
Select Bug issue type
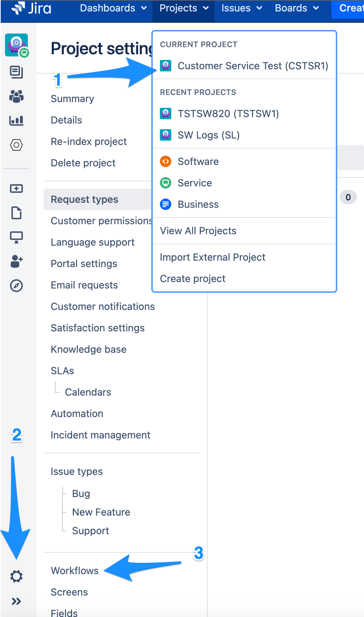pyautogui.click(x=81, y=493)
